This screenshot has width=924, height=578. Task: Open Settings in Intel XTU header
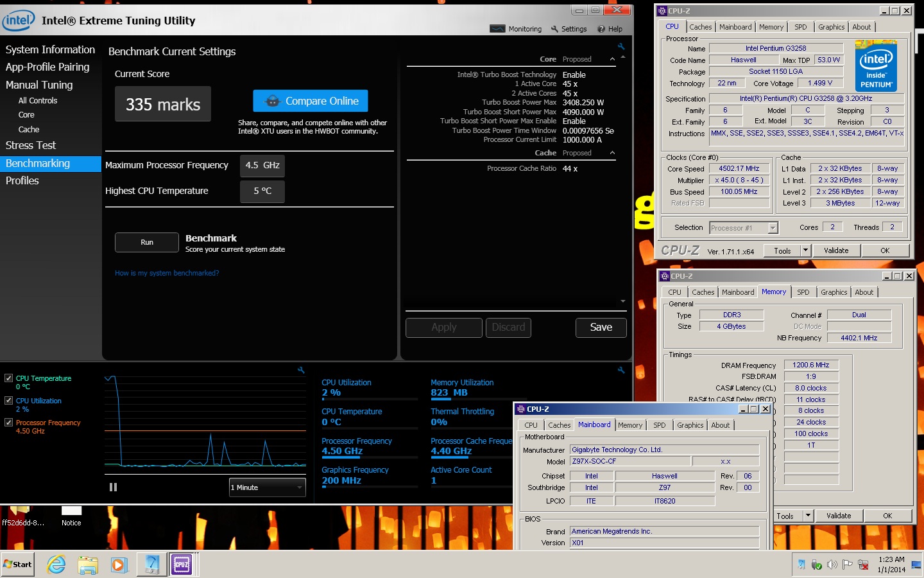point(569,29)
